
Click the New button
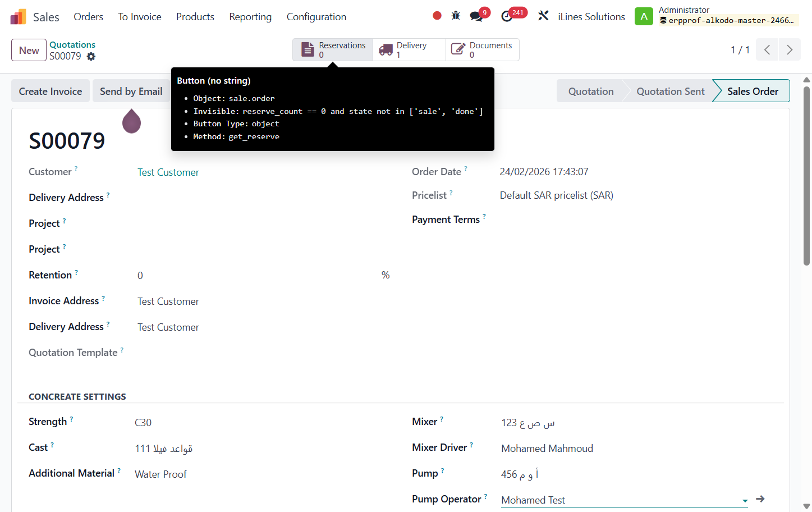tap(29, 51)
